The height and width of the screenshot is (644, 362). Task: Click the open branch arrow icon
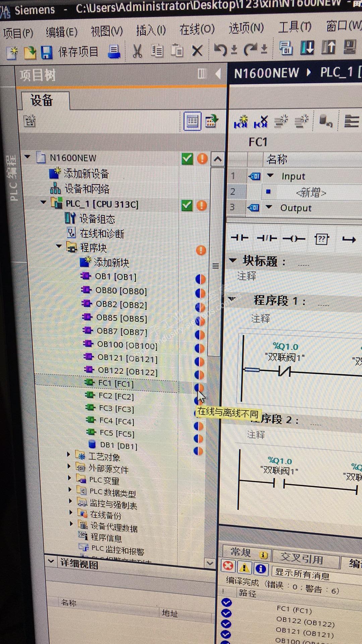point(349,239)
